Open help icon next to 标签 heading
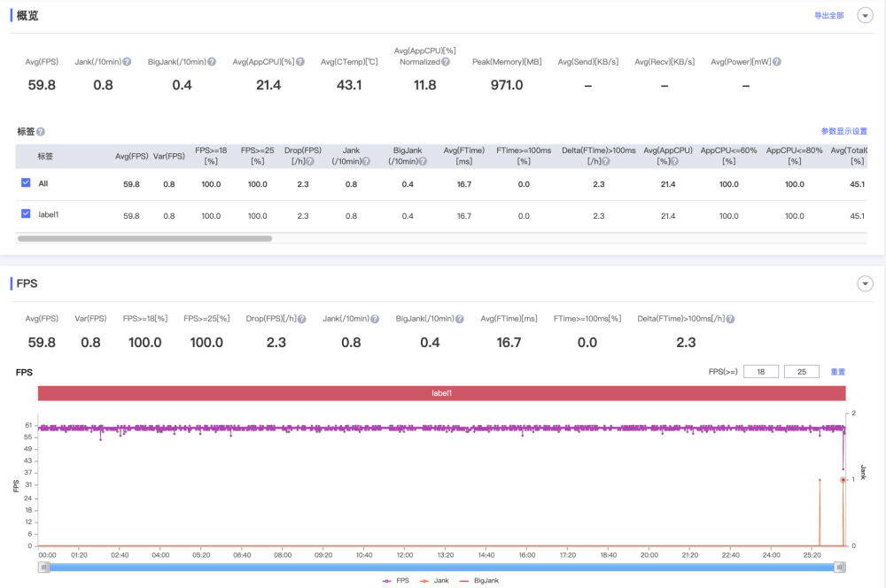The height and width of the screenshot is (588, 886). (41, 132)
